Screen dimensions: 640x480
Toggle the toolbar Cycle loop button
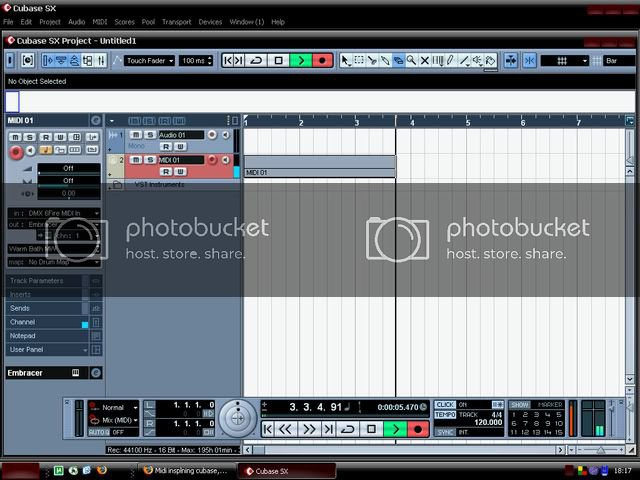(x=256, y=60)
